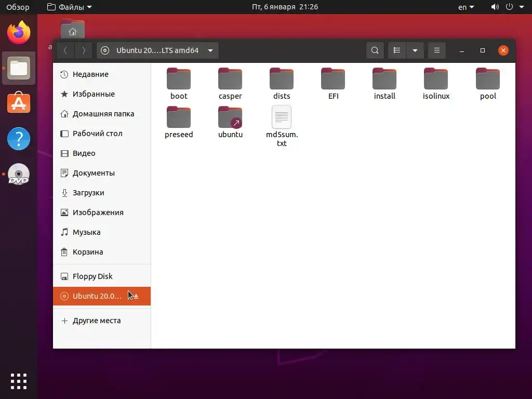This screenshot has height=399, width=532.
Task: Click the search magnifier button
Action: pyautogui.click(x=375, y=50)
